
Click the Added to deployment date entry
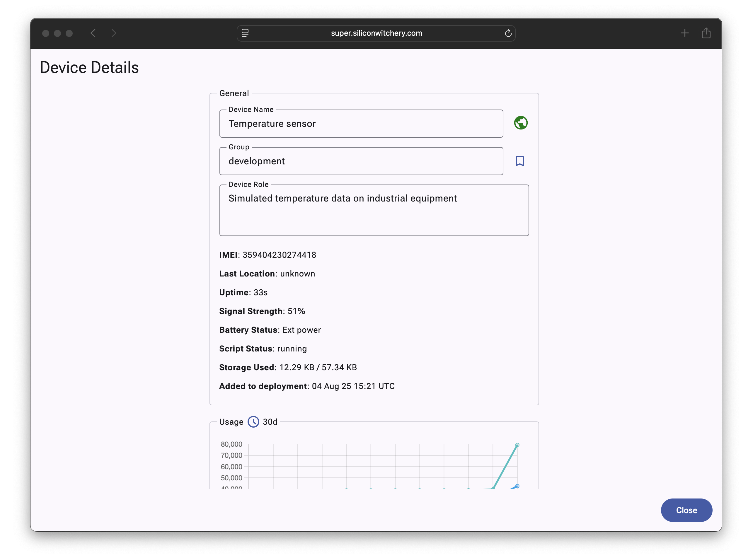coord(307,386)
